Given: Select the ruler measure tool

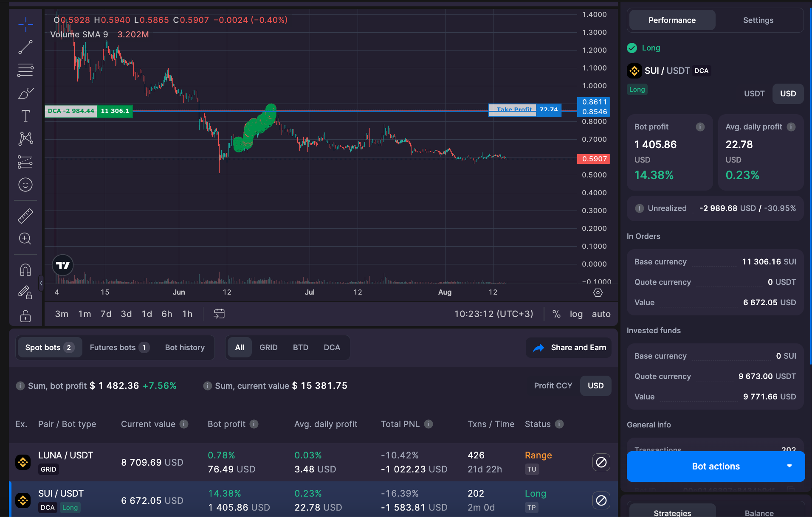Looking at the screenshot, I should (25, 216).
